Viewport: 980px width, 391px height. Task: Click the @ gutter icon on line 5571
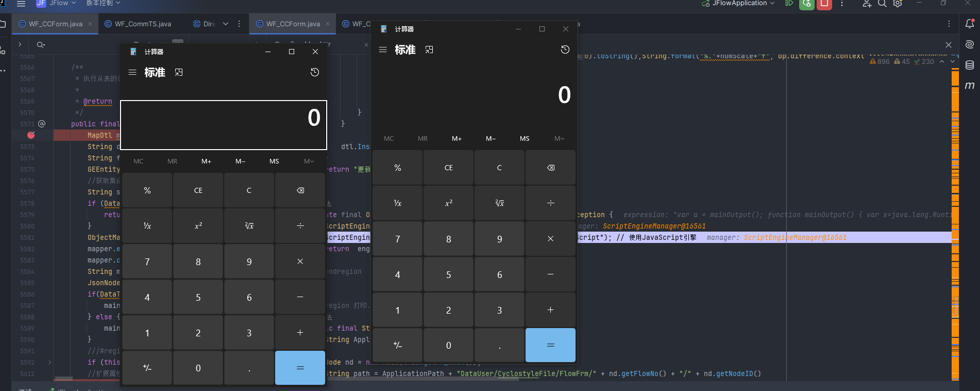point(42,124)
